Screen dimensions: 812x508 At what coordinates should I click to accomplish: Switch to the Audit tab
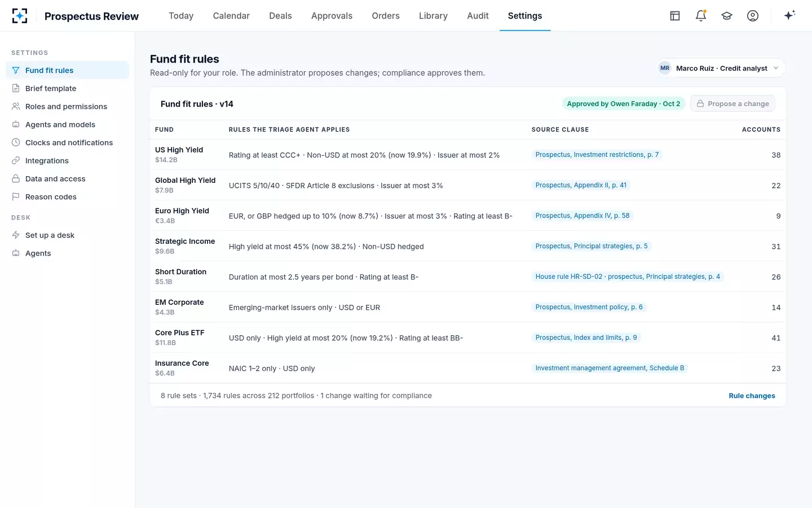(478, 16)
